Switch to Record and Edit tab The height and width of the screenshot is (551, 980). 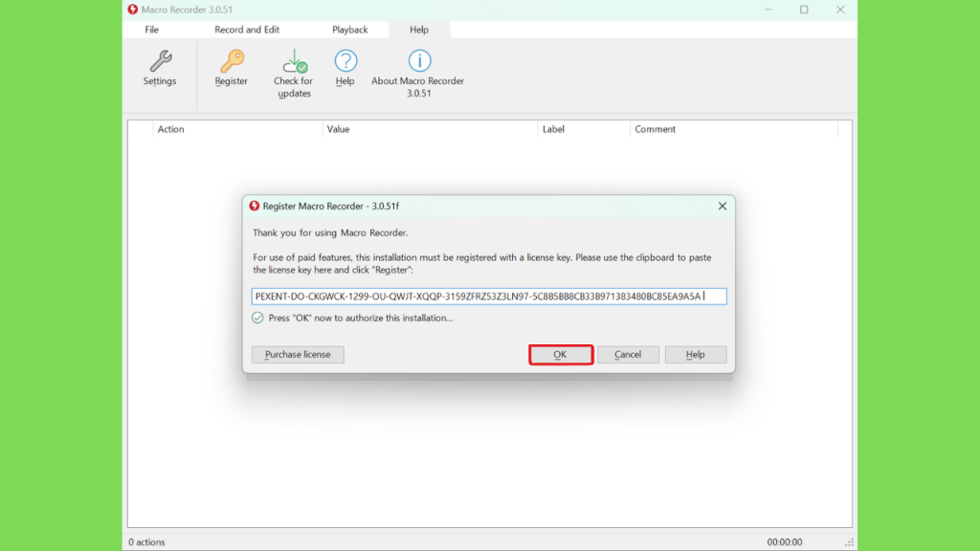pos(247,30)
